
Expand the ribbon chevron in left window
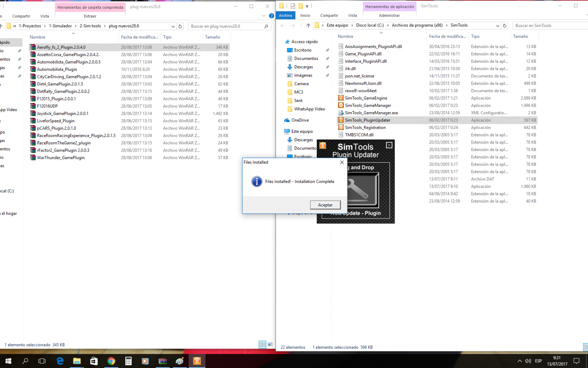pyautogui.click(x=263, y=16)
